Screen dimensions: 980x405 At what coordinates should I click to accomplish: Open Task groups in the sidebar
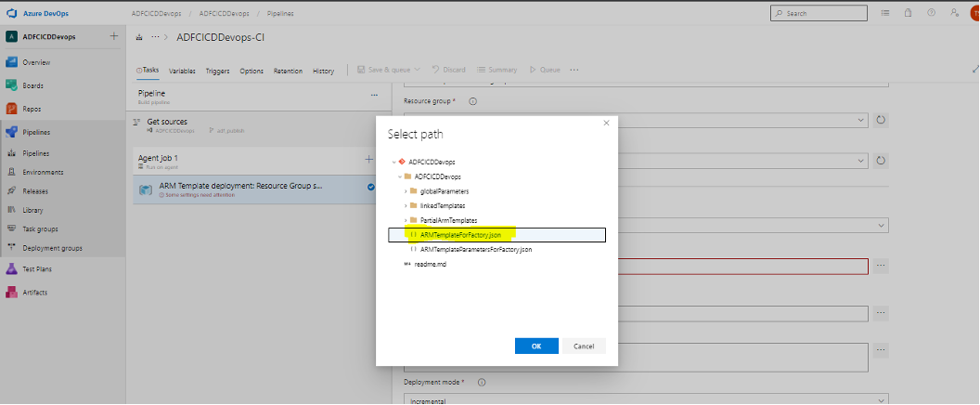(40, 229)
